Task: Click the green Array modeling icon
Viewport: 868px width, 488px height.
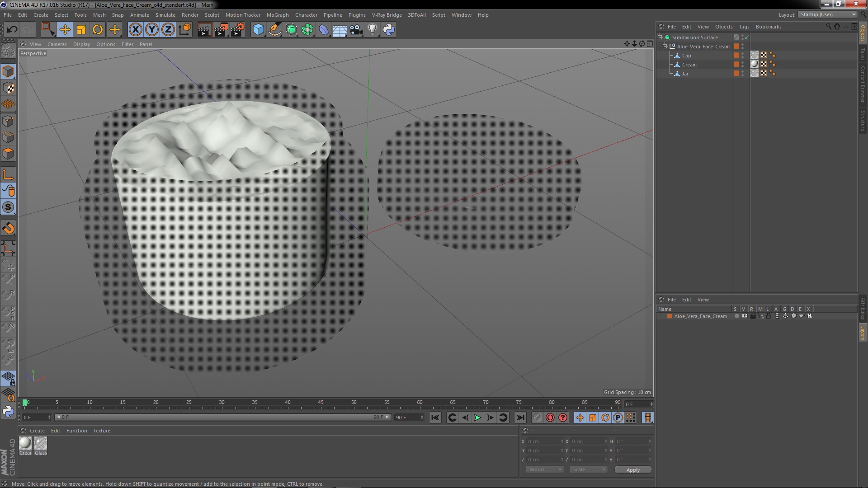Action: click(x=307, y=30)
